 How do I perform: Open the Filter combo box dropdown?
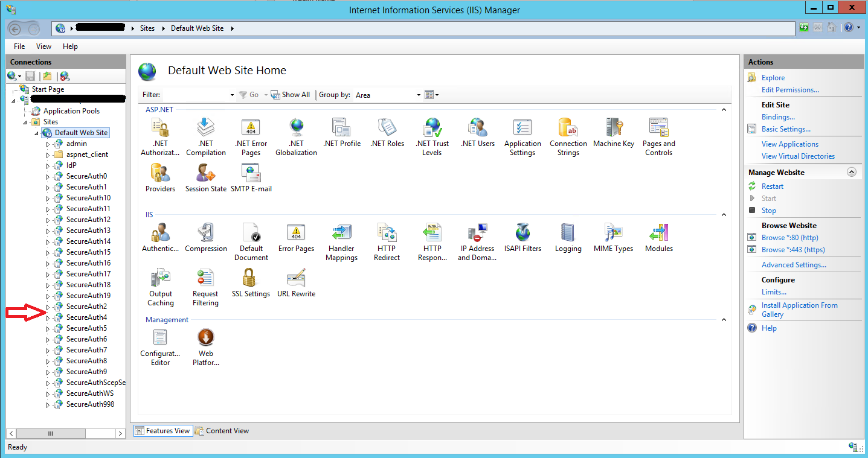coord(232,95)
